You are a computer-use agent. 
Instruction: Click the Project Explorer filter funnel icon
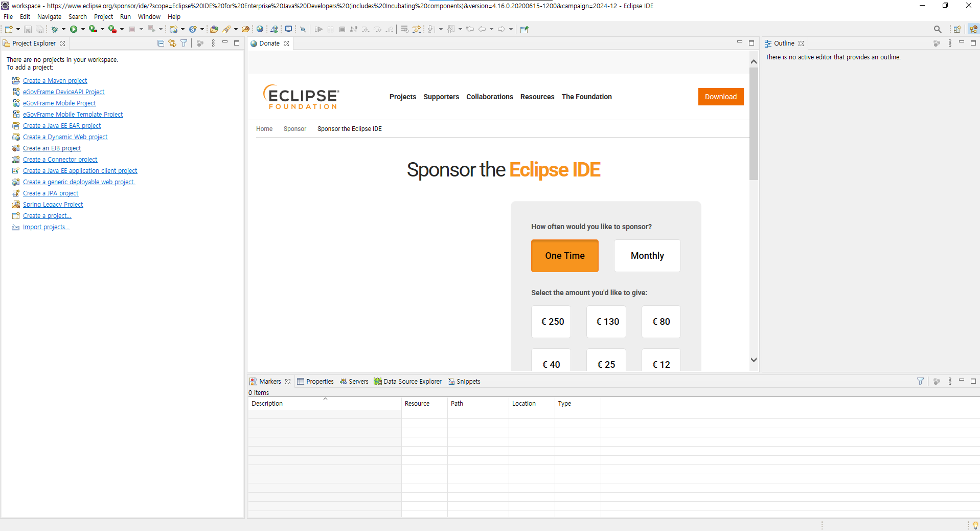point(184,43)
